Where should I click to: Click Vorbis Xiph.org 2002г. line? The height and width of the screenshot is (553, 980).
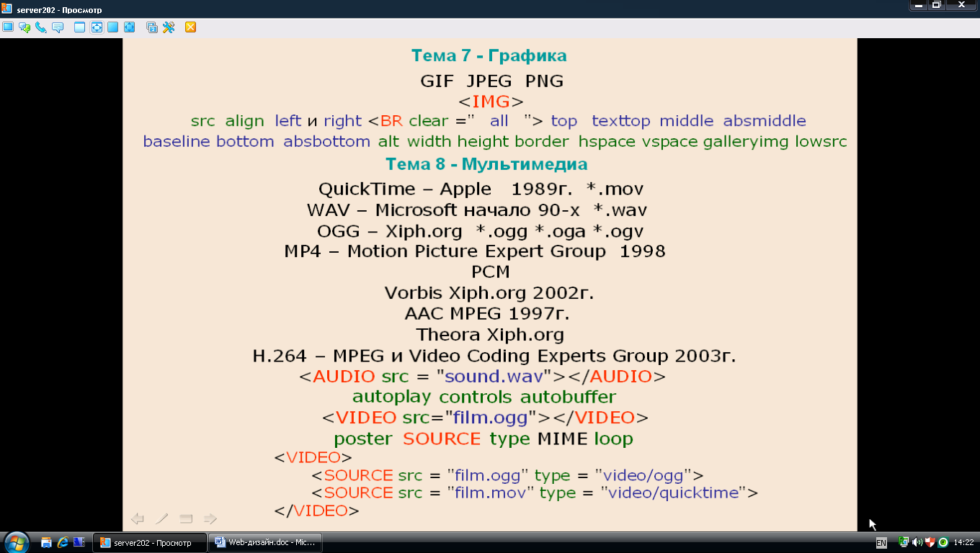tap(489, 293)
